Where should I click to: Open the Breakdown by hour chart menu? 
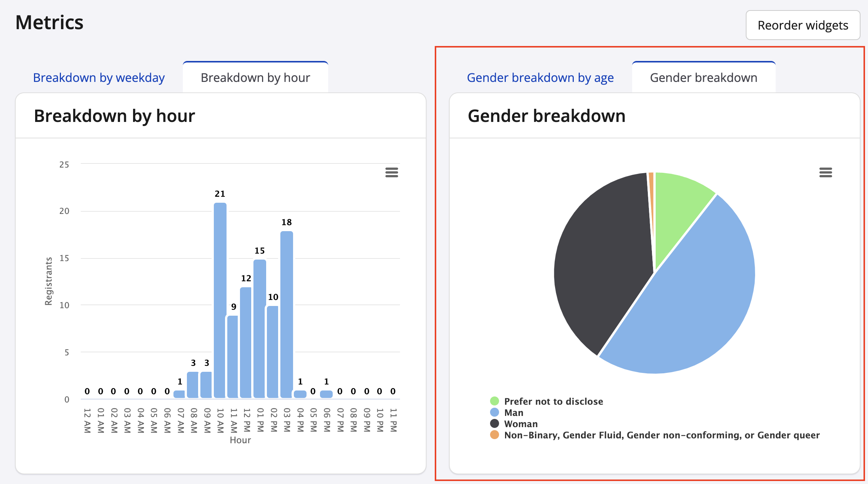pos(391,172)
